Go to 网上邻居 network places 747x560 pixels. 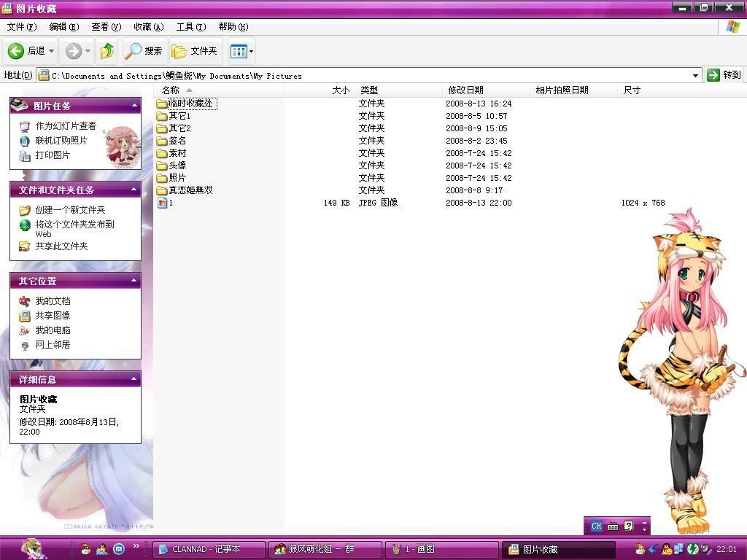(53, 344)
